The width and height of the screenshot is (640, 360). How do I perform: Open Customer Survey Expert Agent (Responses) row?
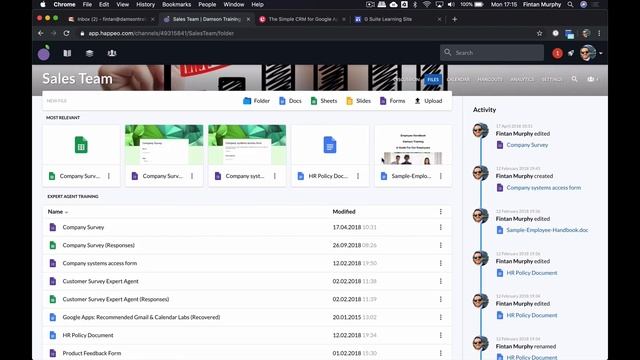247,299
